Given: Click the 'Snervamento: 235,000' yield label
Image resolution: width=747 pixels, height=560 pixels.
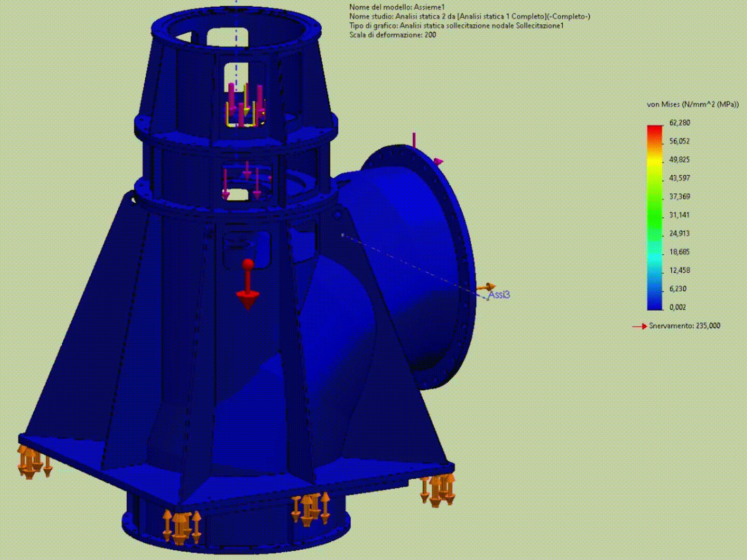Looking at the screenshot, I should [685, 326].
